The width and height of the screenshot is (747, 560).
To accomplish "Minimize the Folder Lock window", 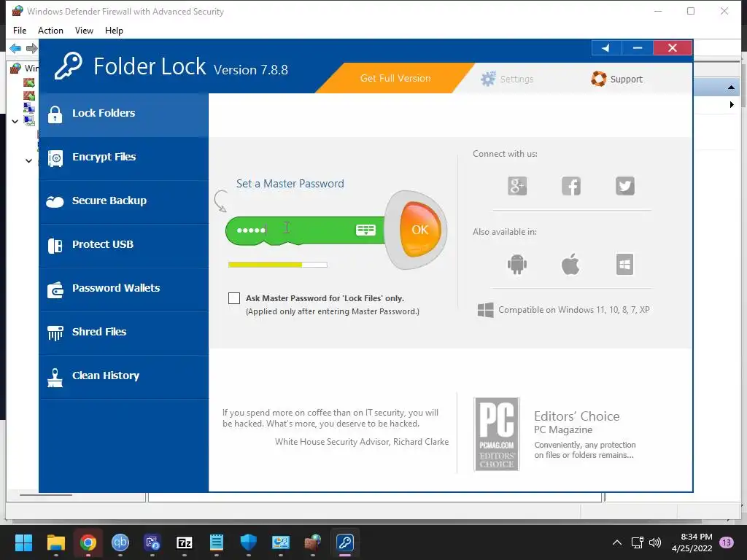I will tap(638, 47).
